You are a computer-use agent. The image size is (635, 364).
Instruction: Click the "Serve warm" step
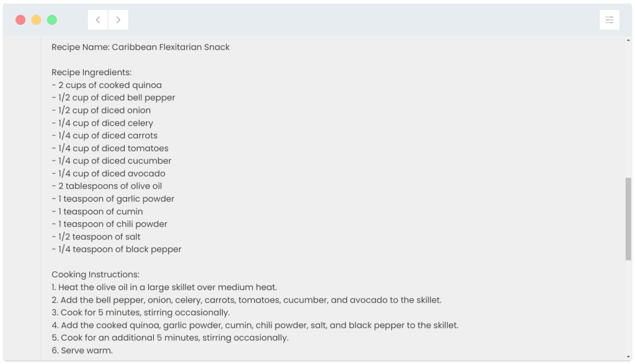pos(82,350)
